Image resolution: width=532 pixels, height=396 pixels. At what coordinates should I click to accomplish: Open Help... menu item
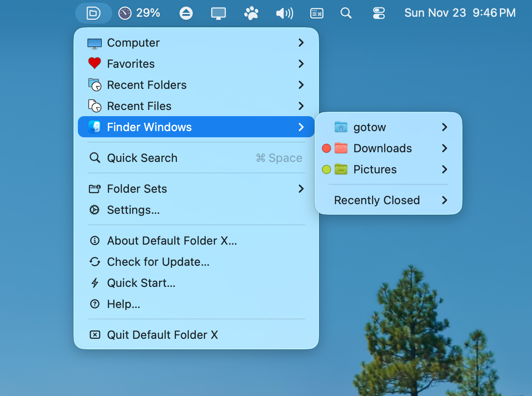tap(196, 304)
